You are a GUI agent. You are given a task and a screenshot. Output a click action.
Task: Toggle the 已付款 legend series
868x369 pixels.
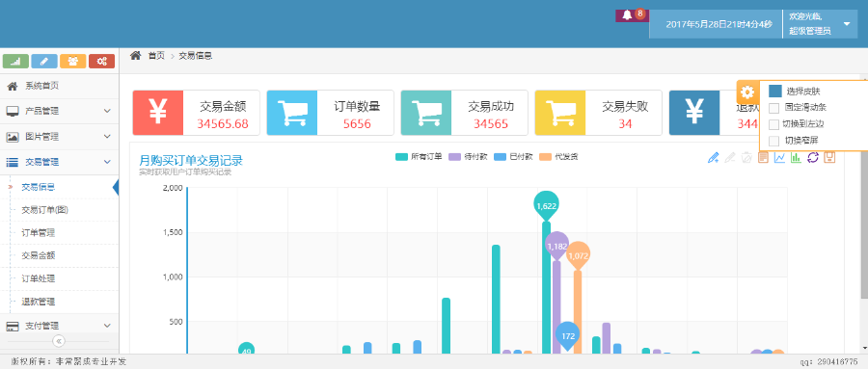tap(513, 157)
